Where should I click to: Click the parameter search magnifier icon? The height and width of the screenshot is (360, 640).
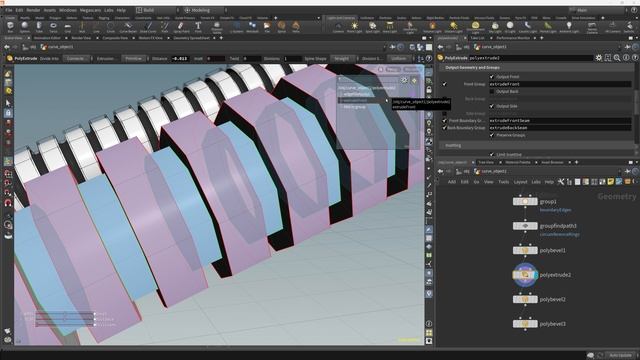[x=617, y=58]
